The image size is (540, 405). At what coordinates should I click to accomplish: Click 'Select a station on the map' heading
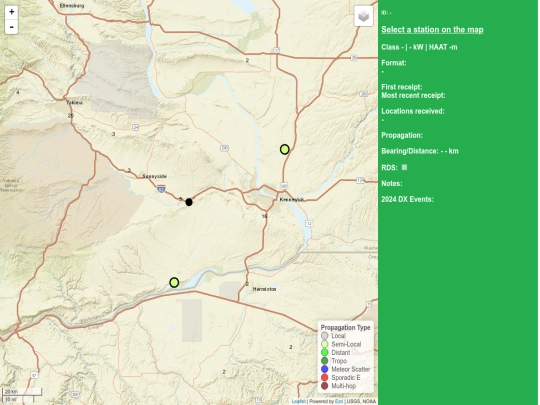(432, 30)
